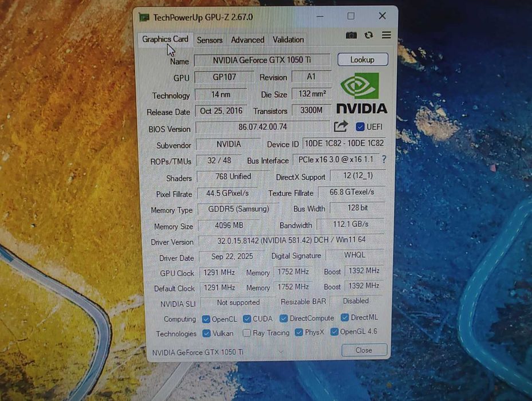Click the ROPs/TMUs value 32 / 48
The height and width of the screenshot is (401, 532).
219,160
